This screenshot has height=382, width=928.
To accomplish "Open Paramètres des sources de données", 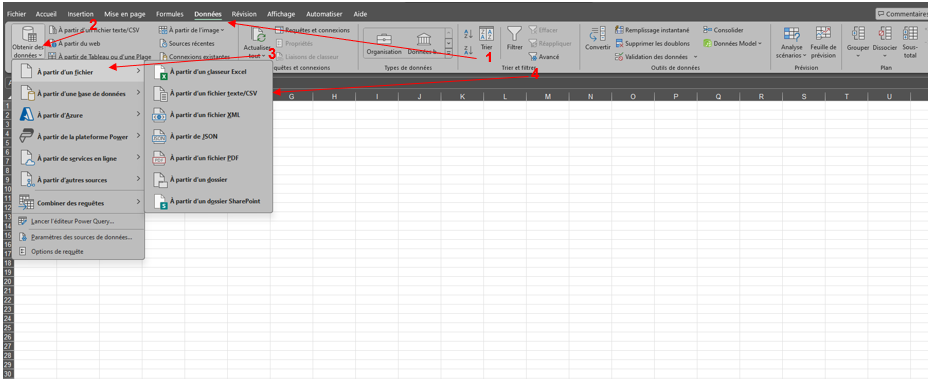I will pos(78,237).
